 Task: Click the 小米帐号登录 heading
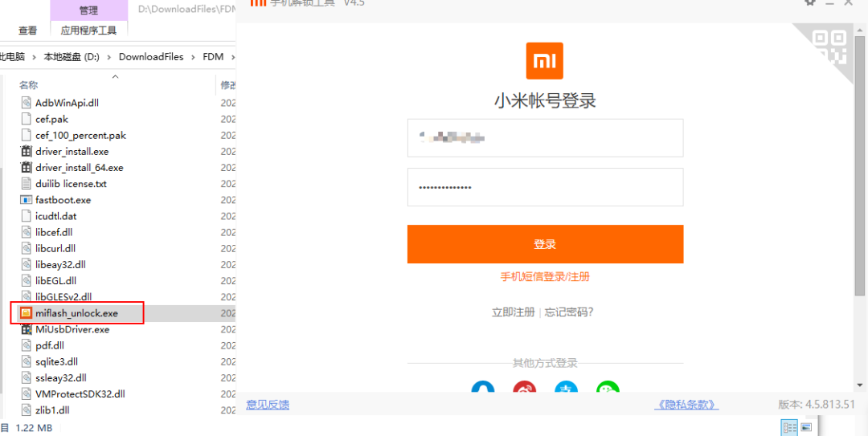pyautogui.click(x=545, y=101)
